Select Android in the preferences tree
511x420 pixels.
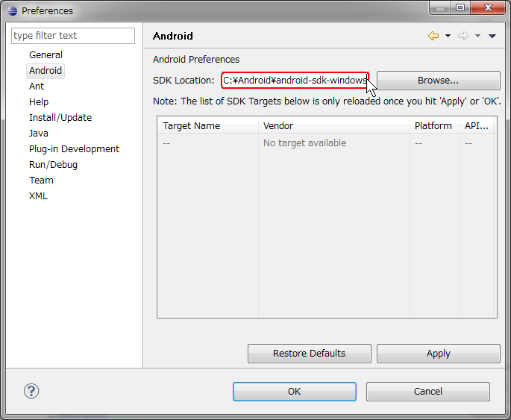(x=46, y=71)
